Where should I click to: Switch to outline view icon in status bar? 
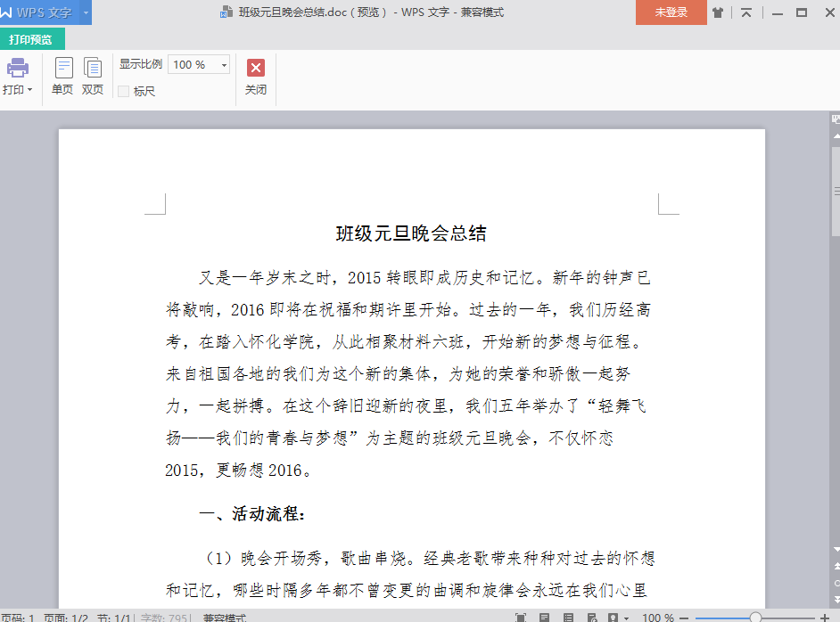pos(568,618)
